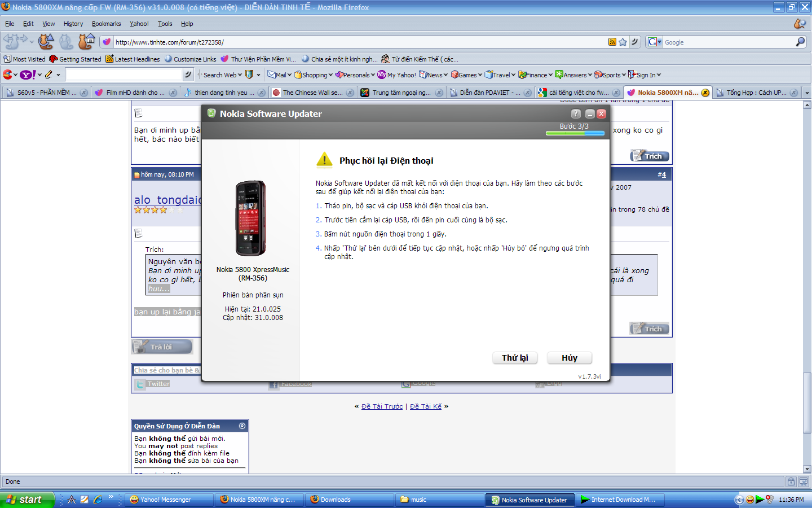Click the pencil highlighter toolbar icon

click(x=49, y=75)
